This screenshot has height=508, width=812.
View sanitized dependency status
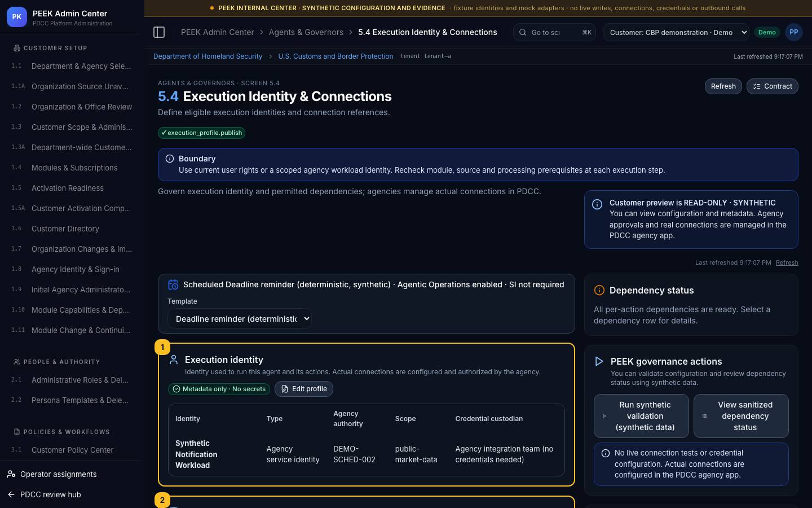[x=741, y=416]
